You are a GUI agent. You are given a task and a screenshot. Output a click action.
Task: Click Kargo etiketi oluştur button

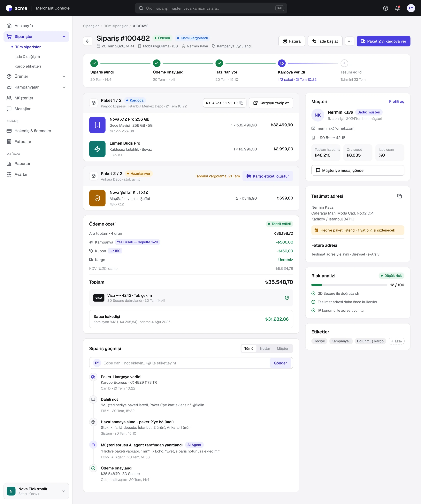click(x=268, y=176)
